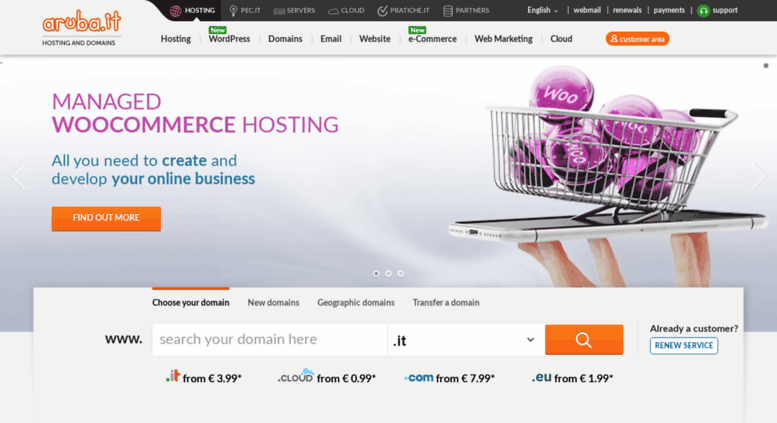Open PEC.IT via its pin icon

point(233,10)
